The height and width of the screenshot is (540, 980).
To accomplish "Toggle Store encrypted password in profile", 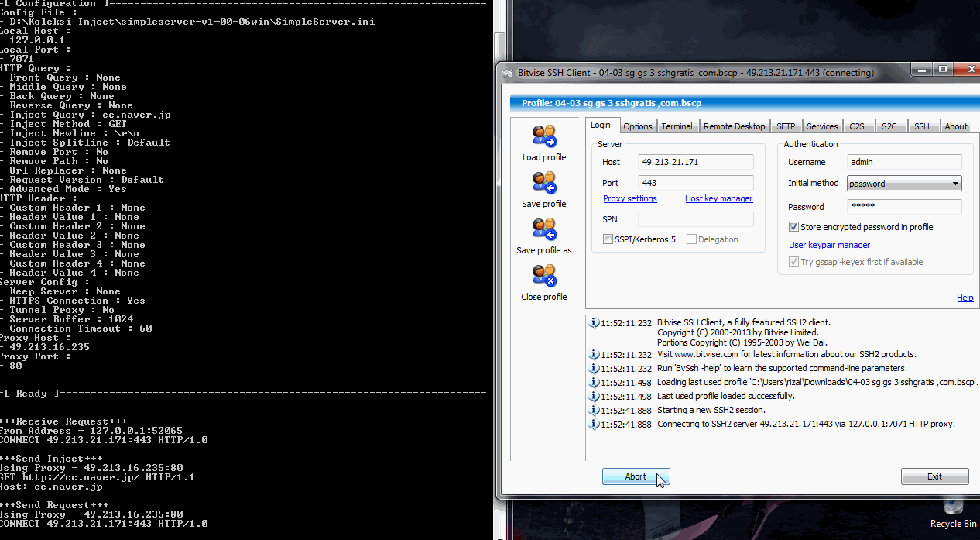I will (793, 227).
